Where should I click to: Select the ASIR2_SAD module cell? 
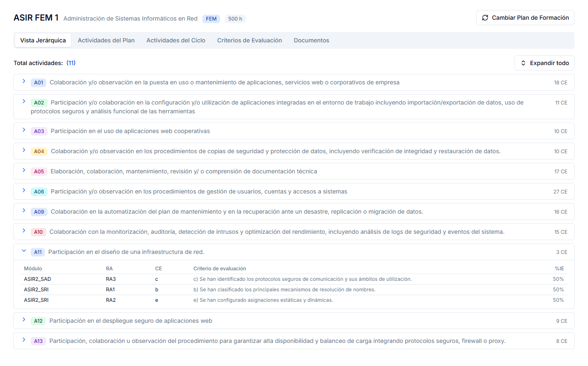pos(37,279)
